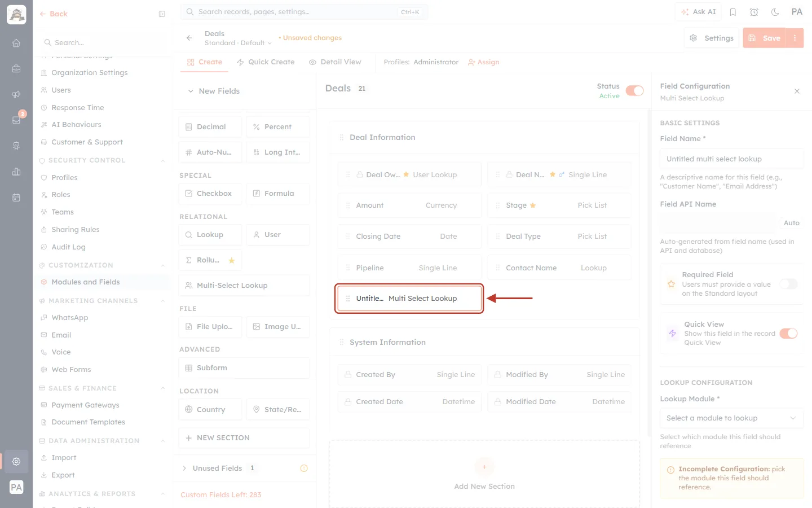Switch to dark mode moon icon
Viewport: 812px width, 508px height.
pos(775,12)
